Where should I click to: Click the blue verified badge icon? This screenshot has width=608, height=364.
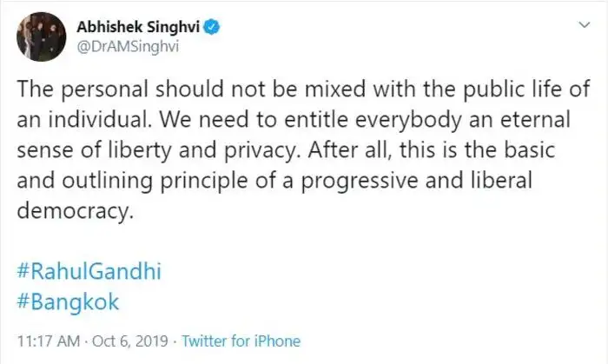212,27
